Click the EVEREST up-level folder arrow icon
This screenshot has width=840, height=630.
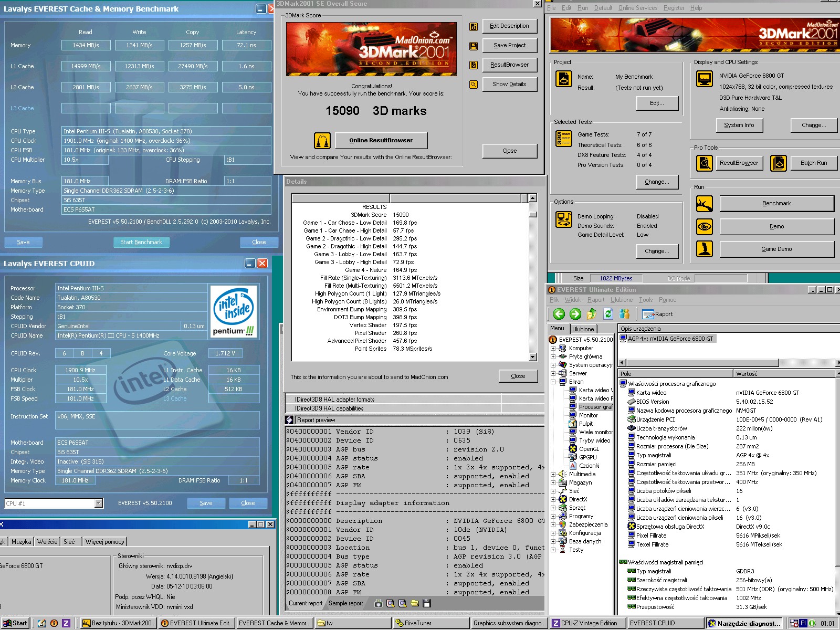(x=592, y=314)
